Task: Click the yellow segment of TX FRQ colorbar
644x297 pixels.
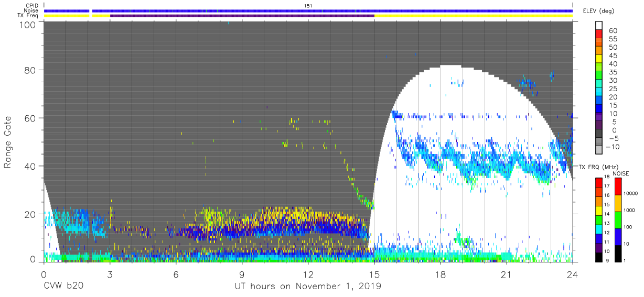Action: 599,211
